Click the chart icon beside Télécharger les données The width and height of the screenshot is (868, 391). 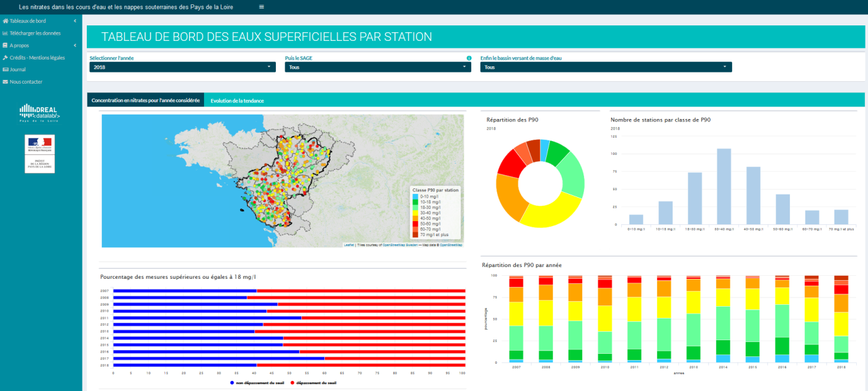[6, 33]
